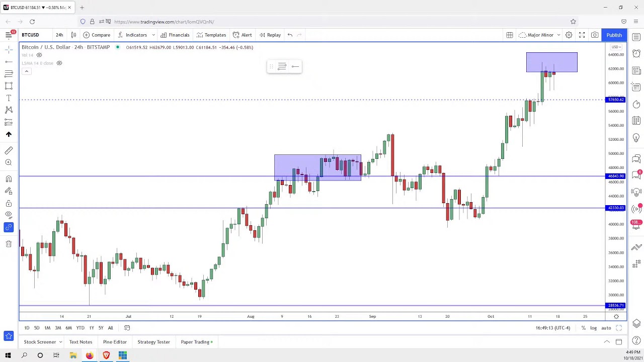This screenshot has width=644, height=362.
Task: Open the Watchlist panel in right sidebar
Action: [x=636, y=37]
